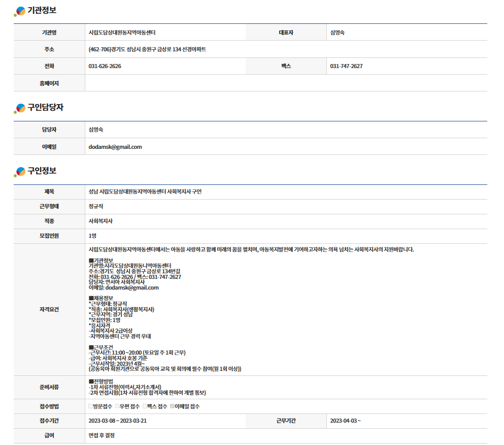Image resolution: width=504 pixels, height=445 pixels.
Task: Click the empty 홈페이지 value cell
Action: pyautogui.click(x=286, y=83)
